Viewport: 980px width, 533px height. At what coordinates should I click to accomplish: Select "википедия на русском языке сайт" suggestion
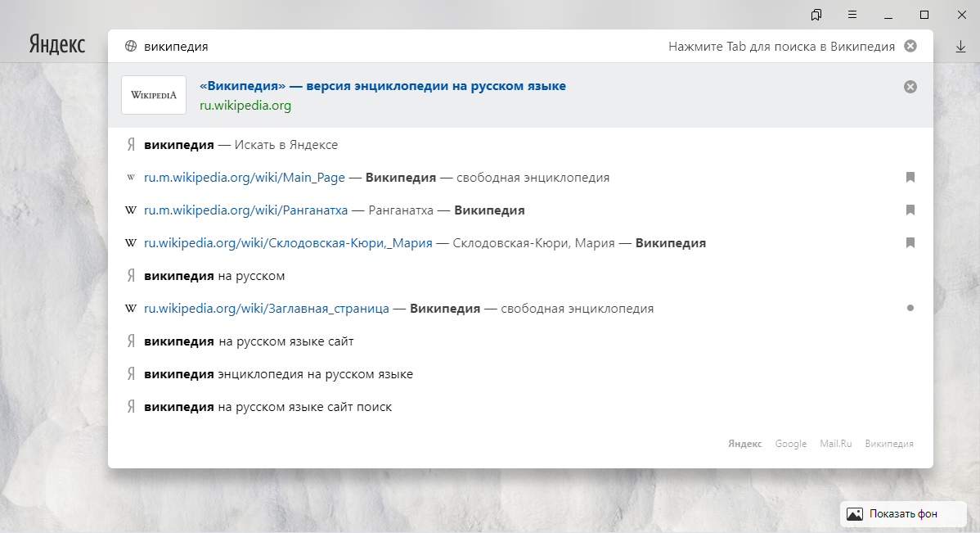point(520,341)
